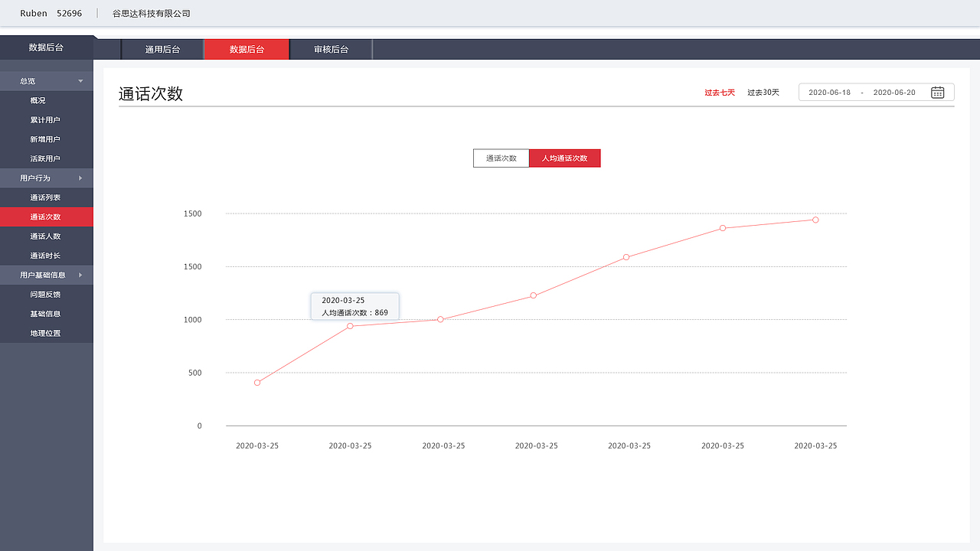Switch to the 通用后台 tab

(x=162, y=49)
